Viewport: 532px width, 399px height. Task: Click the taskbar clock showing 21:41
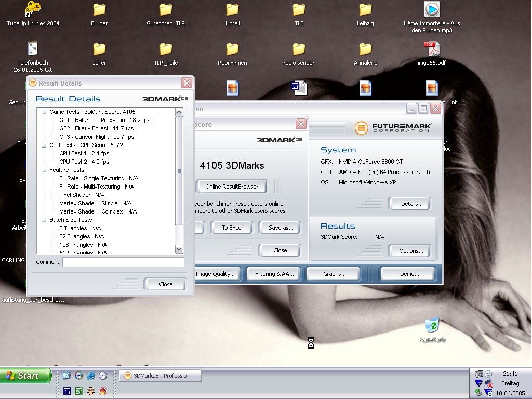coord(510,374)
